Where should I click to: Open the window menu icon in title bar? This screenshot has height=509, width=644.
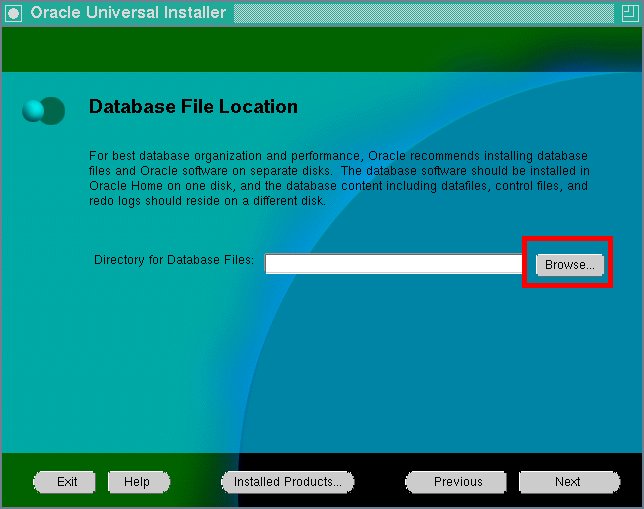pos(14,14)
